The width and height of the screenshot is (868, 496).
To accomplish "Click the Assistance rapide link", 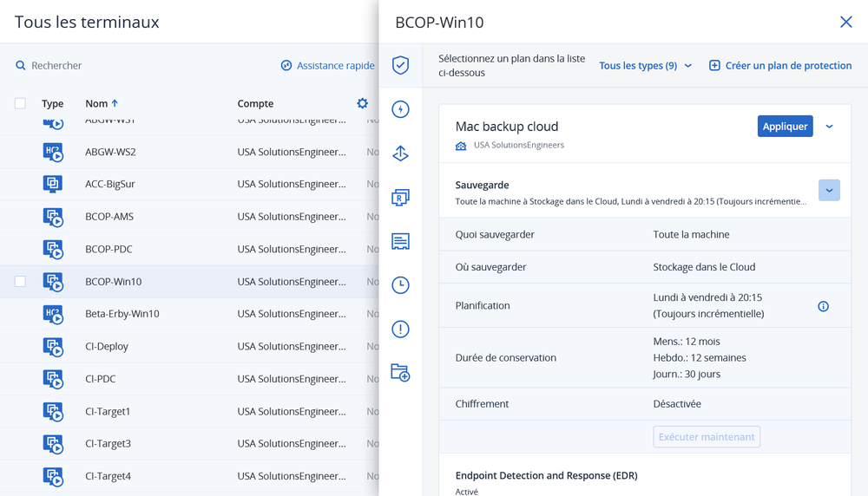I will click(328, 65).
